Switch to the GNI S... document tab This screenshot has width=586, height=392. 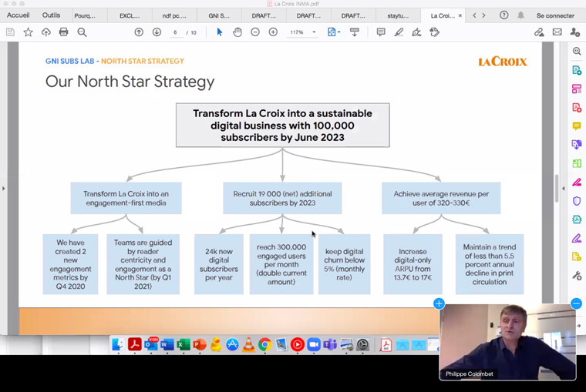pos(219,15)
